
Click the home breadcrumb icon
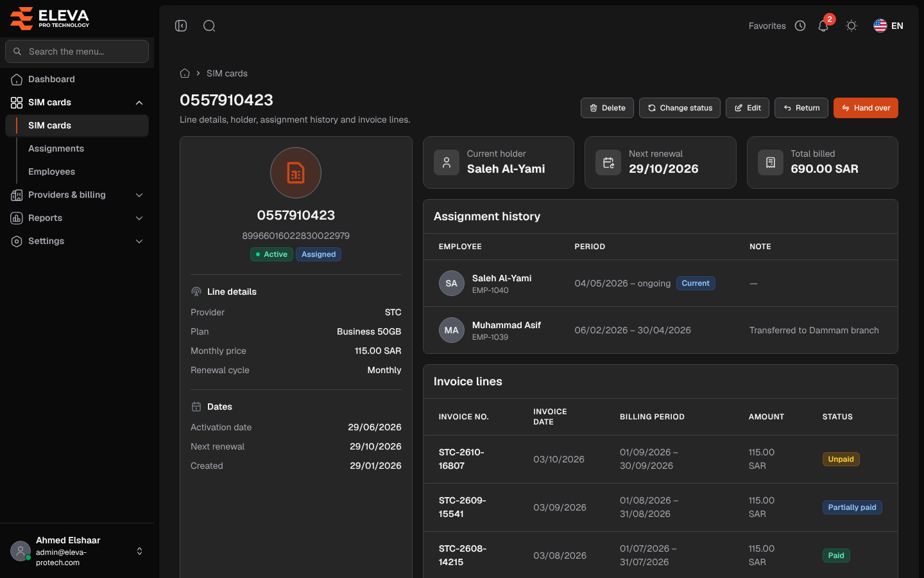[185, 73]
